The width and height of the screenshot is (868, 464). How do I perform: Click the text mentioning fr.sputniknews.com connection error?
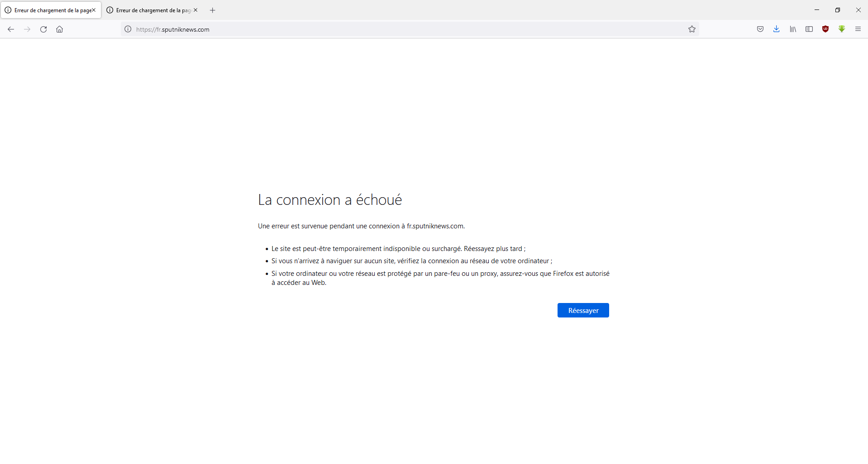[361, 226]
